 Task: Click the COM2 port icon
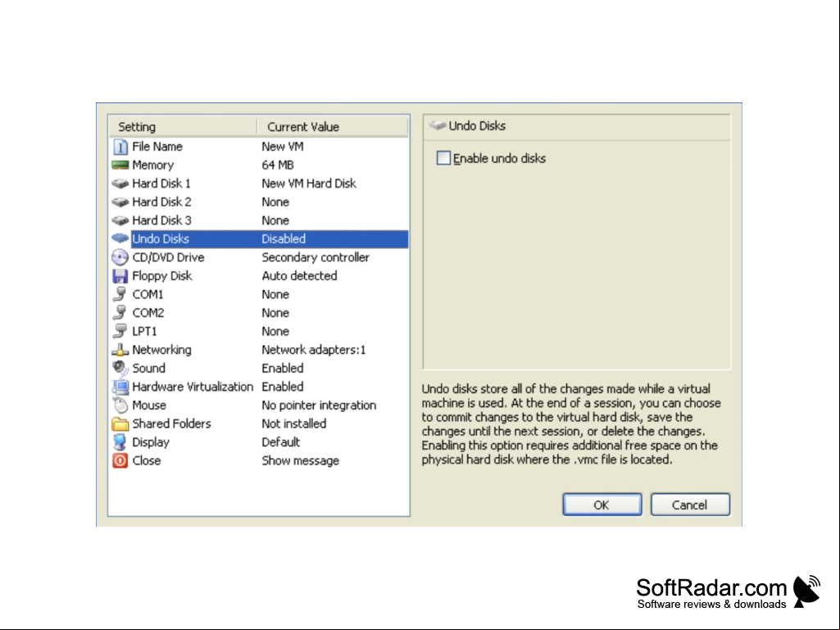[x=120, y=313]
